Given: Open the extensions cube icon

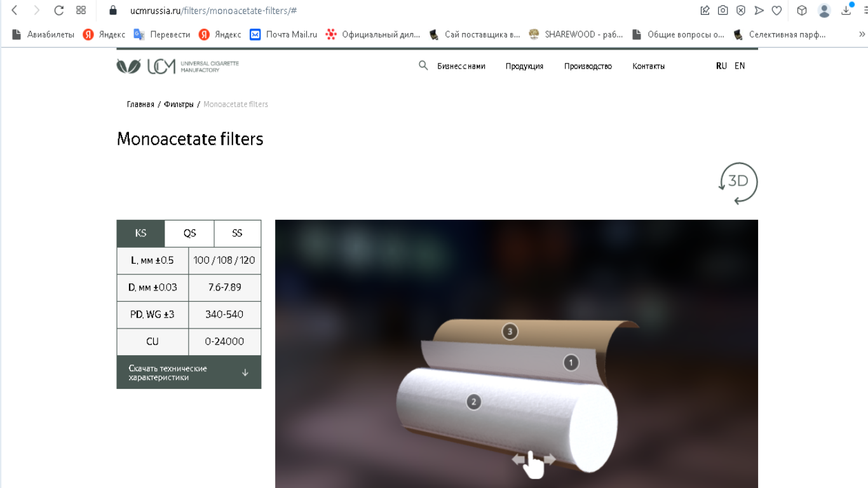Looking at the screenshot, I should (802, 10).
